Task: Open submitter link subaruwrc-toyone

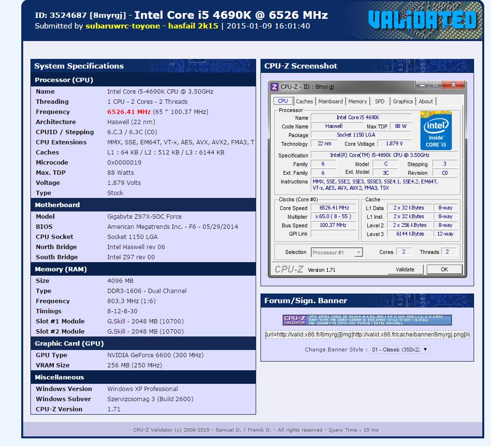Action: pyautogui.click(x=123, y=26)
